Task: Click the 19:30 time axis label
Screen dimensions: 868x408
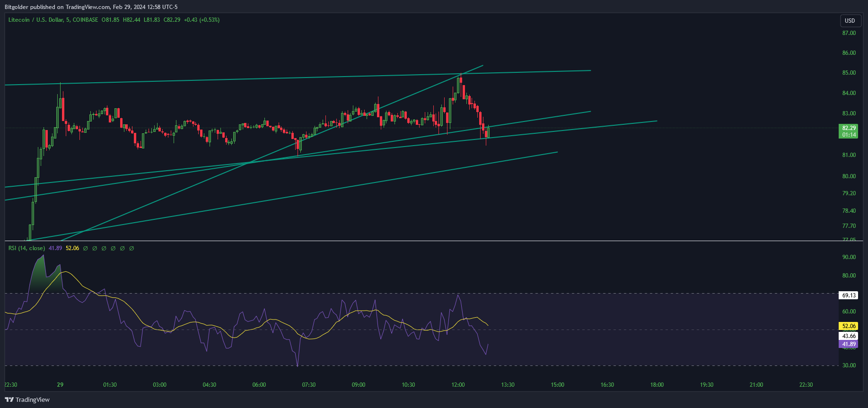Action: (x=707, y=385)
